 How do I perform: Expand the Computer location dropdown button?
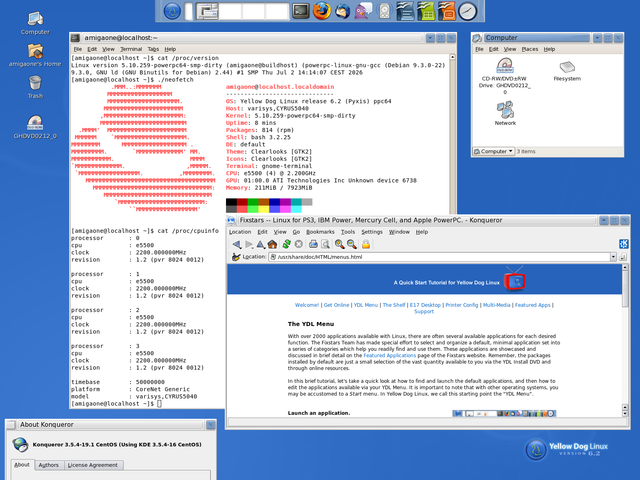pyautogui.click(x=493, y=151)
